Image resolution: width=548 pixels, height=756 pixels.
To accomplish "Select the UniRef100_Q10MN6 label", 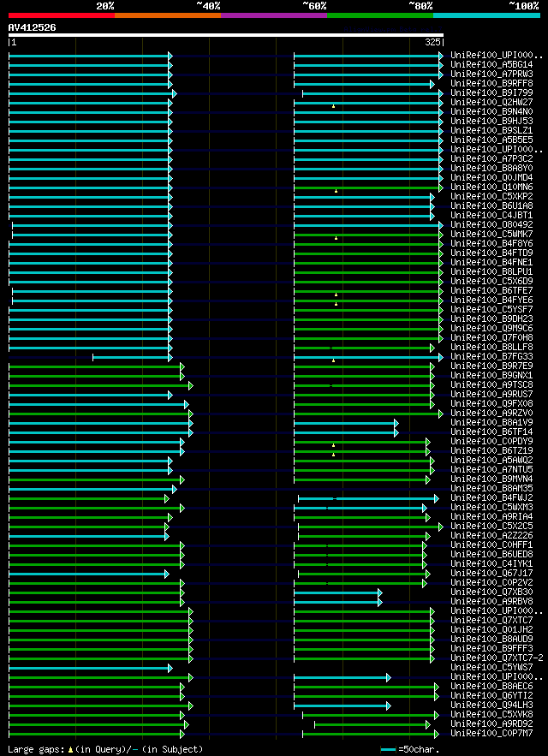I will 491,188.
